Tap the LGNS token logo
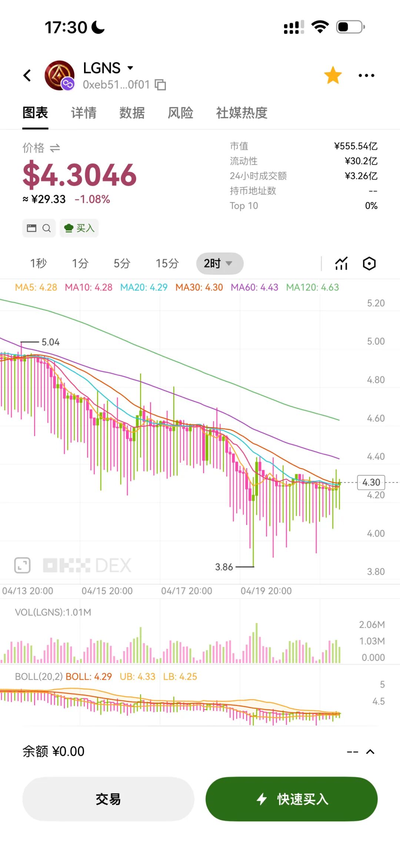Image resolution: width=400 pixels, height=868 pixels. coord(59,75)
